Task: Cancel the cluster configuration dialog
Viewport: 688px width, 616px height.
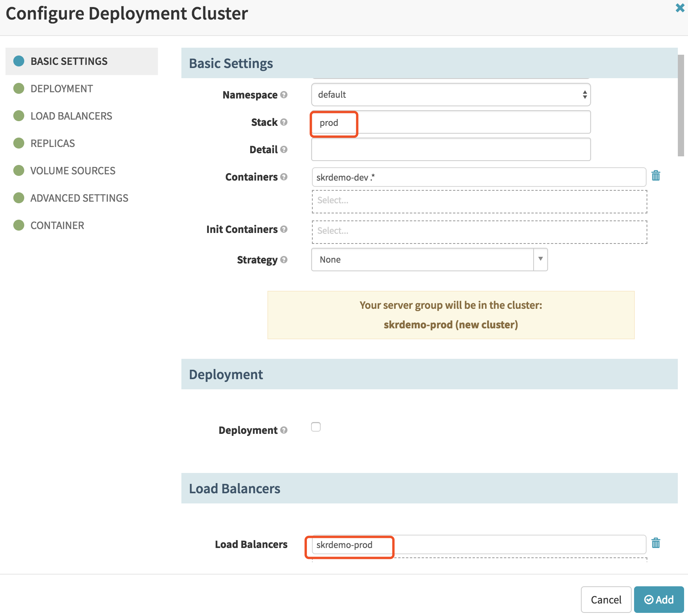Action: (x=606, y=600)
